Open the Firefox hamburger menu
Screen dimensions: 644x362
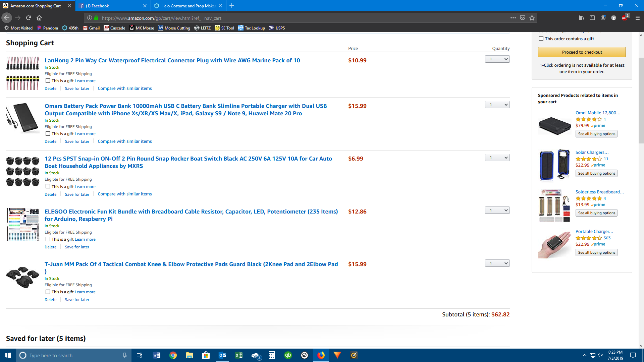(x=638, y=18)
